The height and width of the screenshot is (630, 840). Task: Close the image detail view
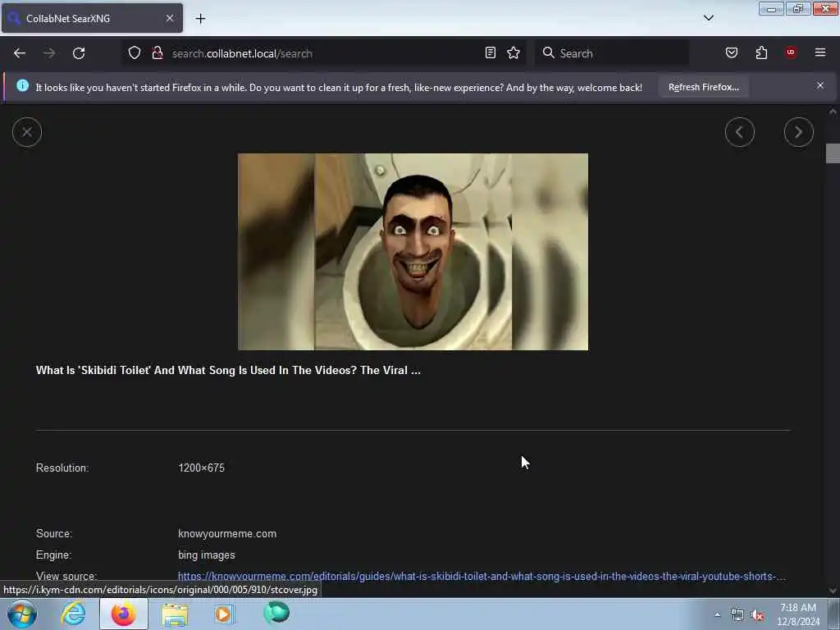click(27, 132)
